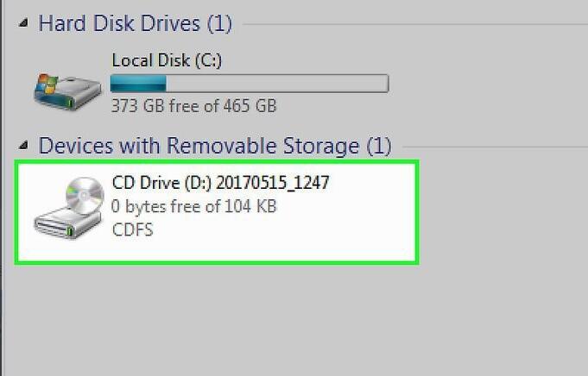Screen dimensions: 588x376
Task: Click the Devices with Removable Storage (1) header
Action: pos(215,145)
